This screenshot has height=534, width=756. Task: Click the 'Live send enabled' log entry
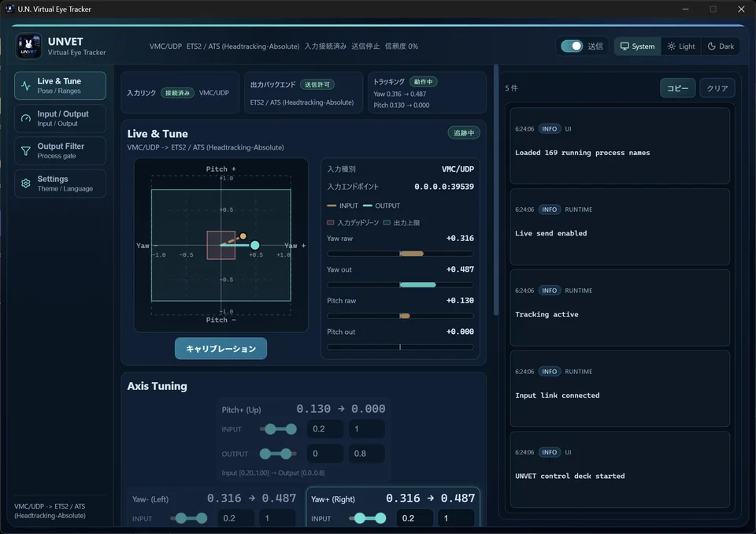[620, 227]
